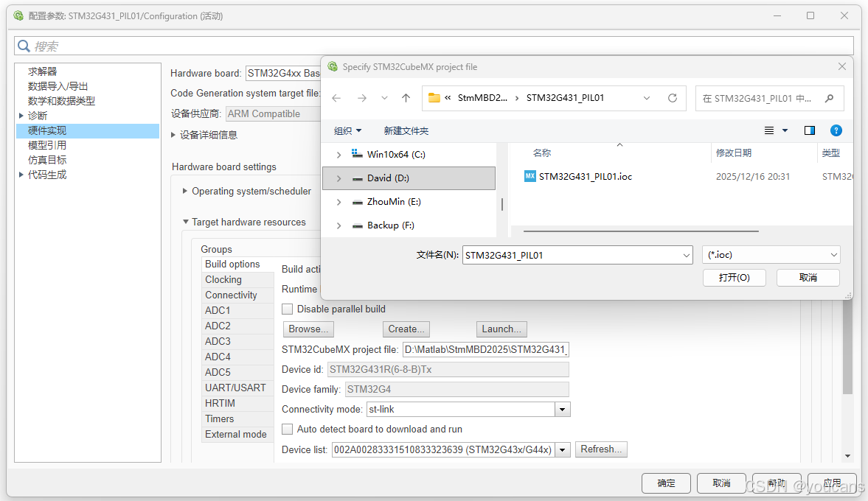Open Connectivity mode st-link dropdown
This screenshot has width=868, height=501.
563,410
